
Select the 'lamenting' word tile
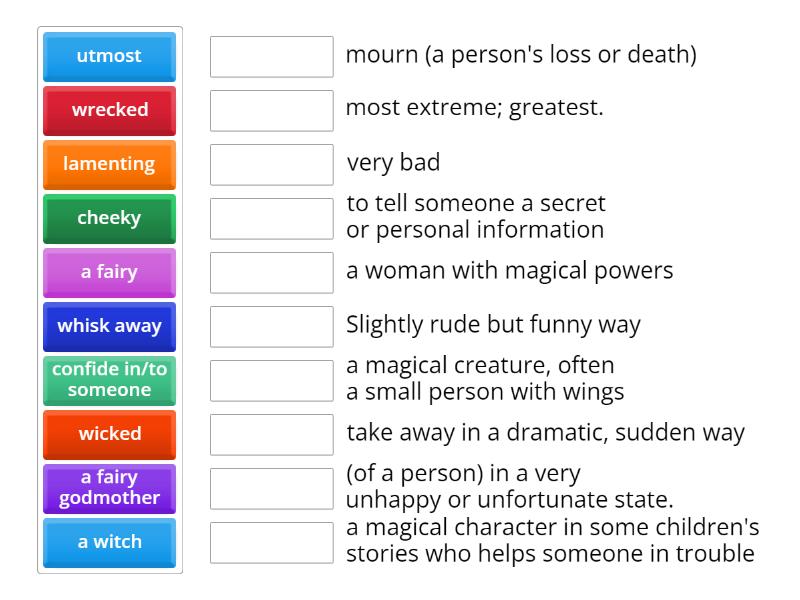point(109,165)
